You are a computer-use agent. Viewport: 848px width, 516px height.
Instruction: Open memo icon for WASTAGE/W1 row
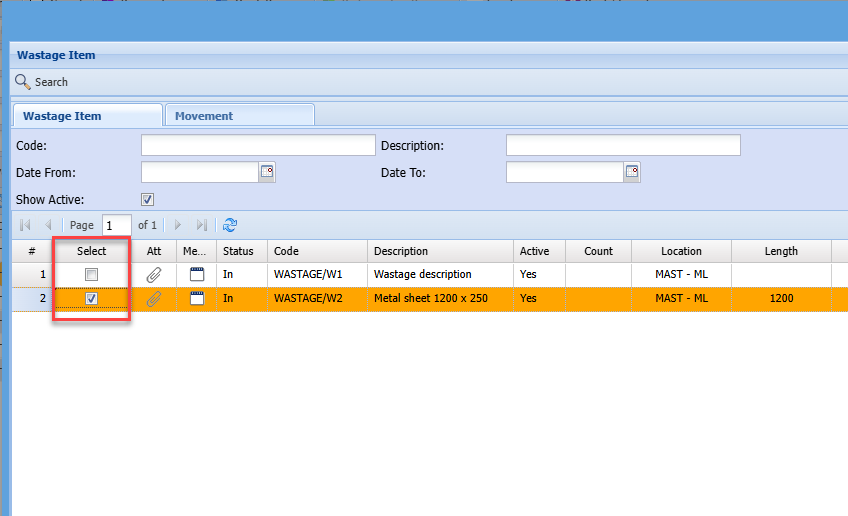[x=197, y=274]
